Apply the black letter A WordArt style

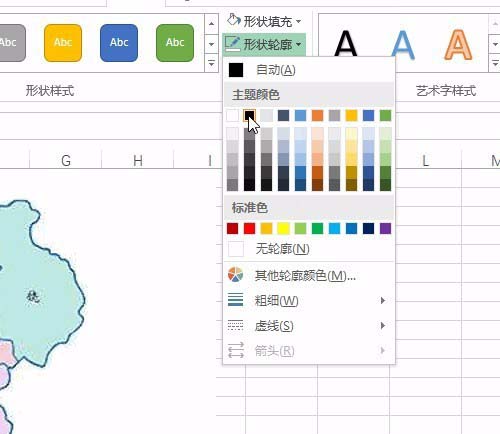(346, 43)
